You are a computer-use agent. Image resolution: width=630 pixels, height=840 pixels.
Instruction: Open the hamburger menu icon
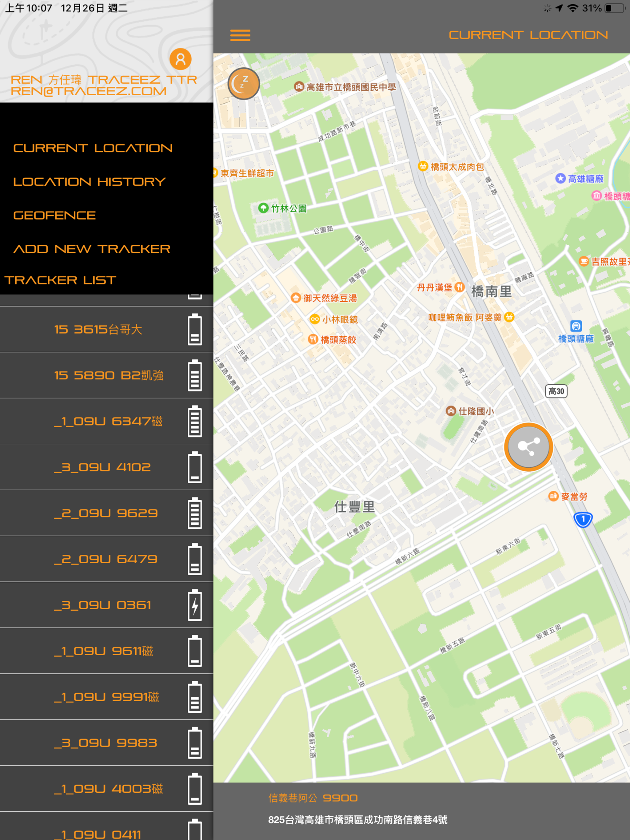point(240,35)
